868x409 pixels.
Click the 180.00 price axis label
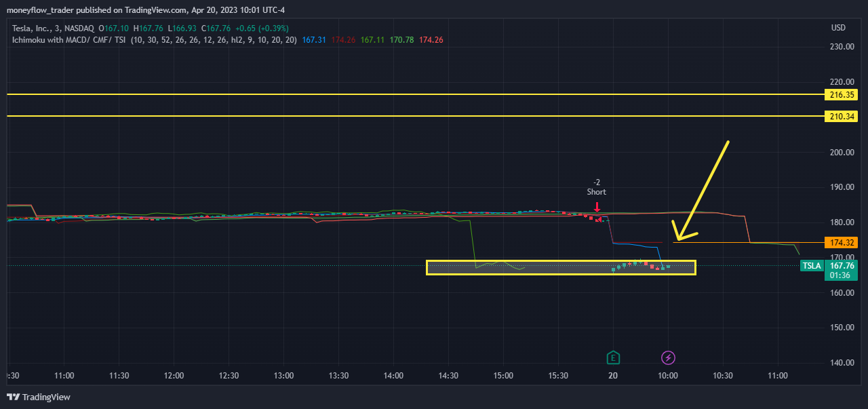coord(841,222)
